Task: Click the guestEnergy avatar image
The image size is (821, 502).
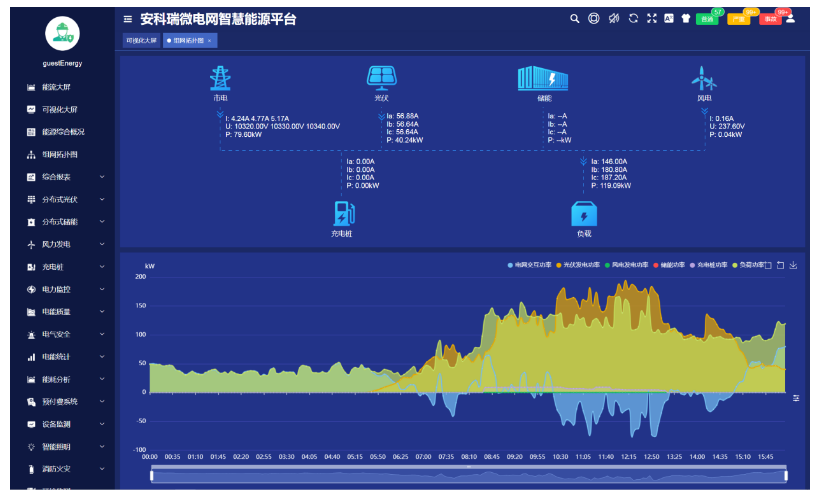Action: [62, 34]
